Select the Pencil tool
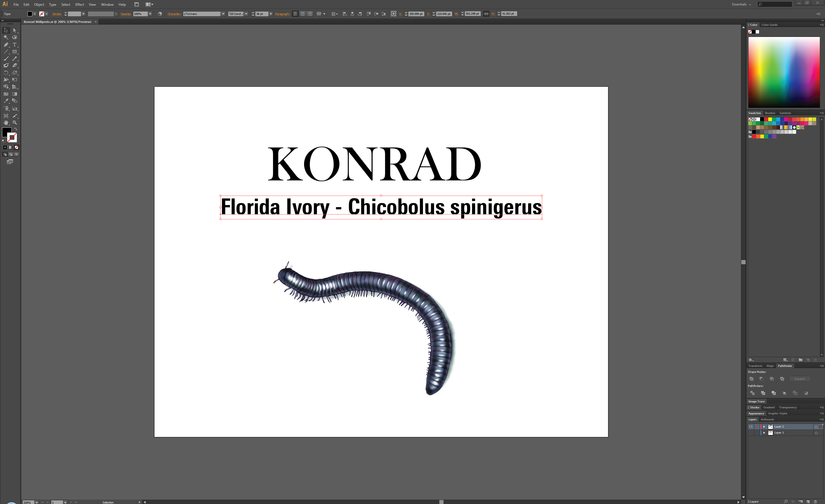825x504 pixels. coord(15,59)
